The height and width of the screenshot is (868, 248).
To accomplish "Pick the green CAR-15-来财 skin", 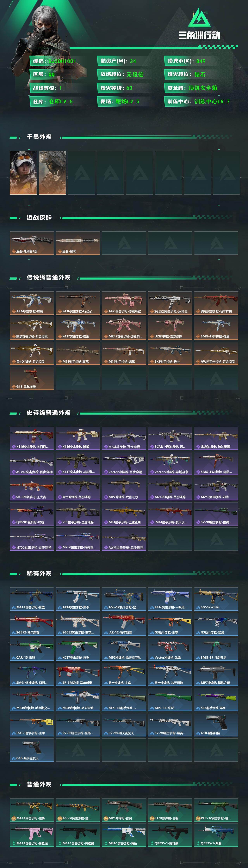I will click(32, 649).
